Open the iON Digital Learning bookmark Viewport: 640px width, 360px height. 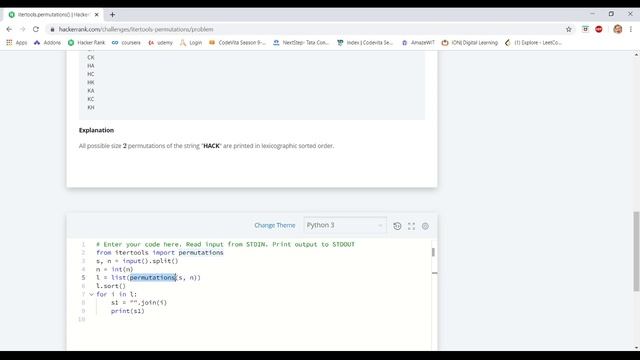coord(470,42)
